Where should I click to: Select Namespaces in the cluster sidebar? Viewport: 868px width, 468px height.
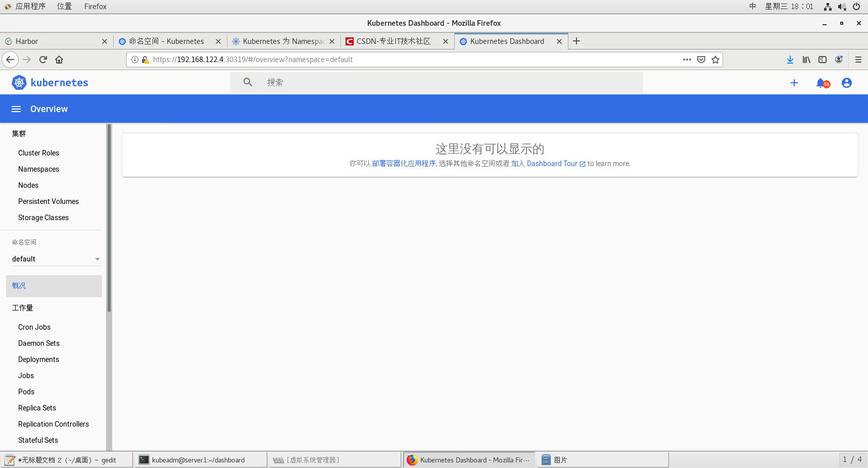point(38,169)
